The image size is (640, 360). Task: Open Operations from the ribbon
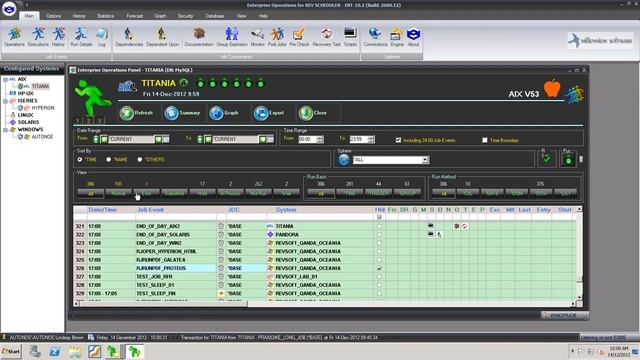(14, 37)
